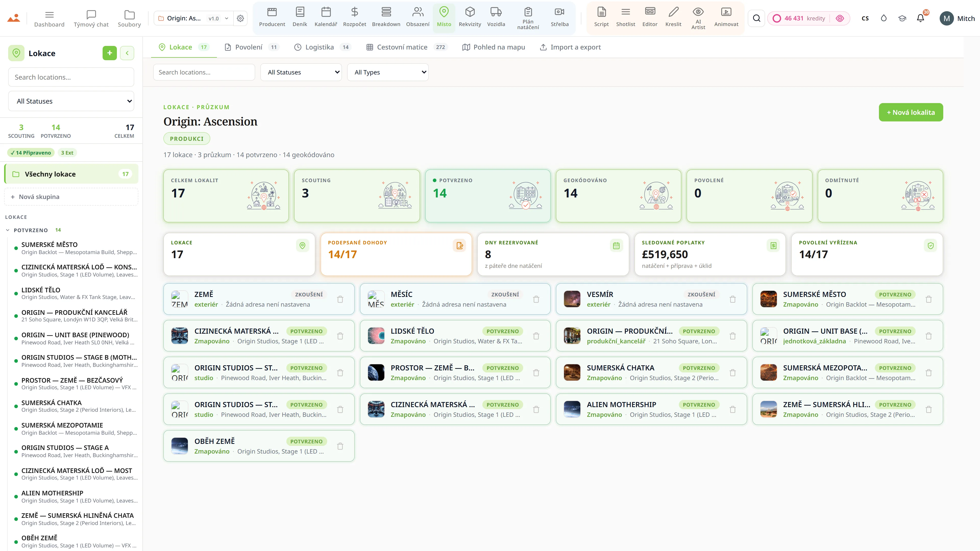Click the project settings gear icon
The image size is (980, 551).
point(240,18)
